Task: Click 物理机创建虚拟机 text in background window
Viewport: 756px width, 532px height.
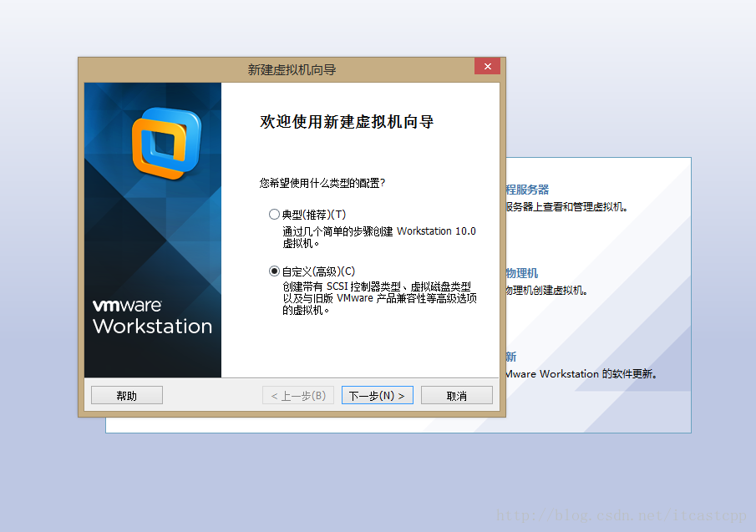Action: pos(546,290)
